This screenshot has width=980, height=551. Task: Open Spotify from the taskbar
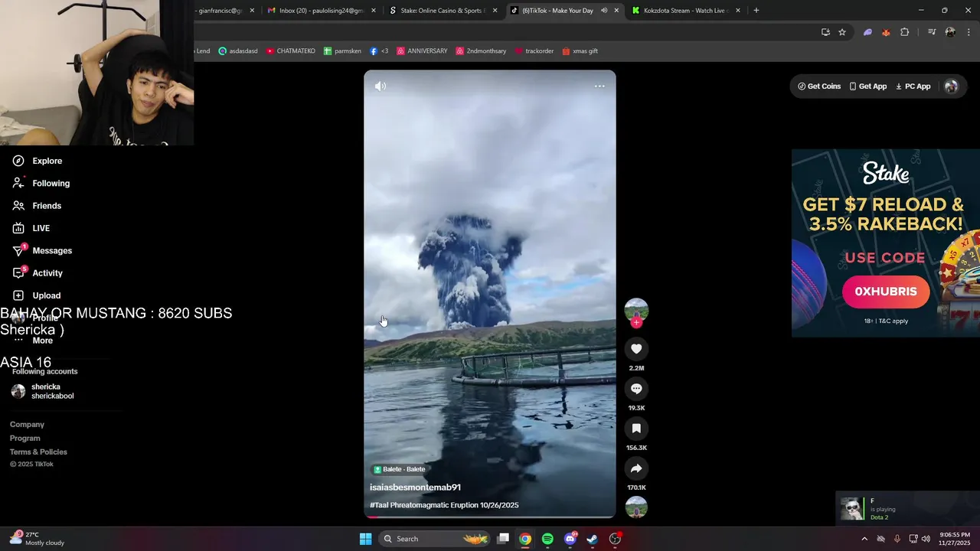click(x=547, y=539)
